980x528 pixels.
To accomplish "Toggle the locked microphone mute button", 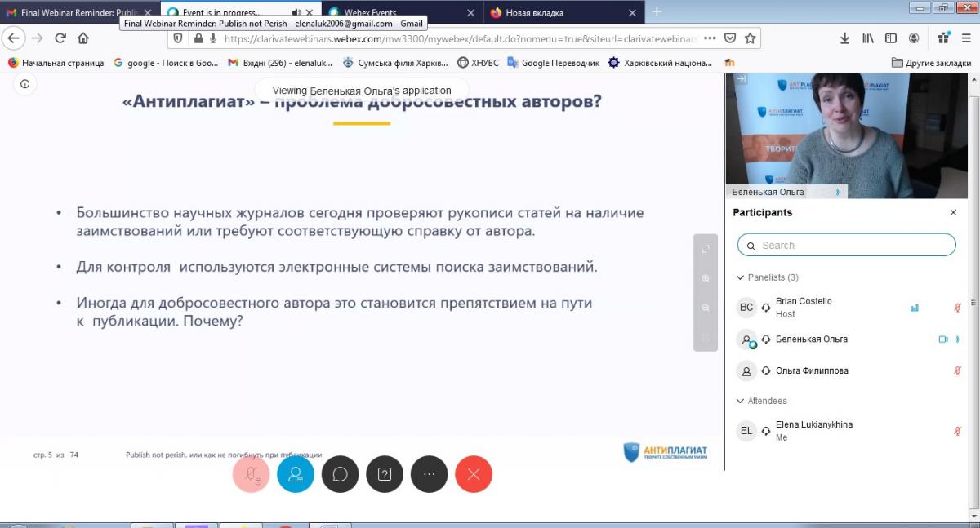I will tap(251, 474).
